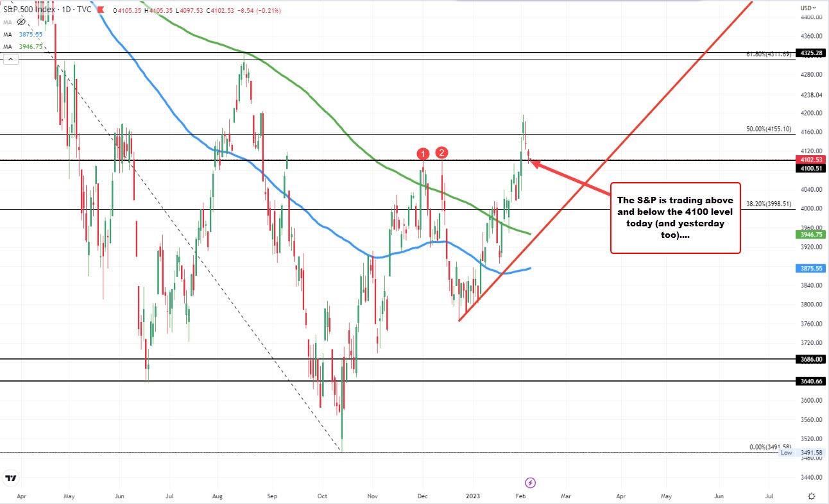This screenshot has width=829, height=504.
Task: Click the Low tag beside the 3491.58 label
Action: 786,453
